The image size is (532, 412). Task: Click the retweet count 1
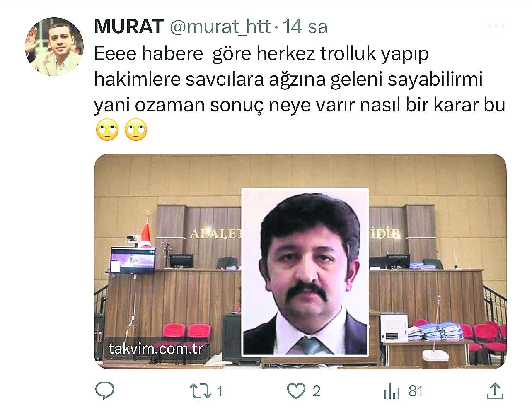[x=220, y=391]
